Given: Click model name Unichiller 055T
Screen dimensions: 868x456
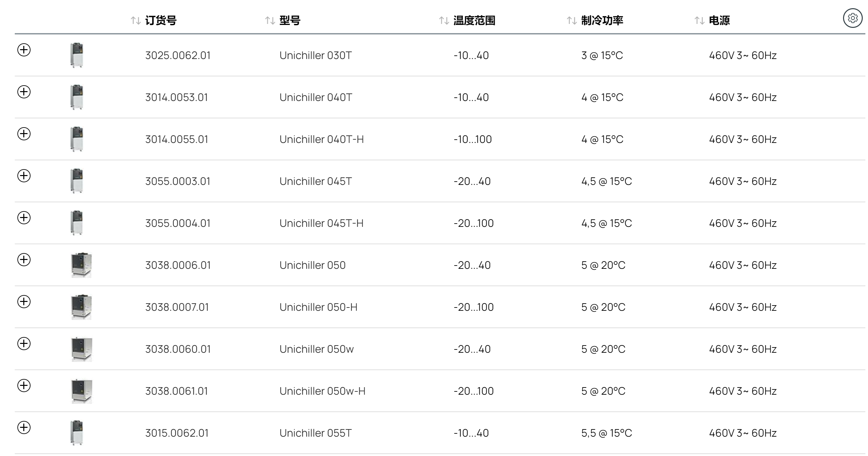Looking at the screenshot, I should [x=316, y=433].
